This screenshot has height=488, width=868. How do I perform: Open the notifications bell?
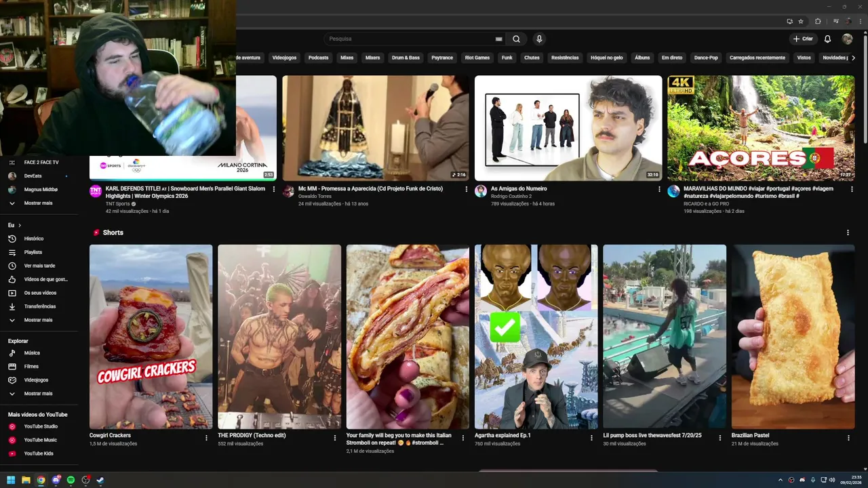(x=827, y=39)
